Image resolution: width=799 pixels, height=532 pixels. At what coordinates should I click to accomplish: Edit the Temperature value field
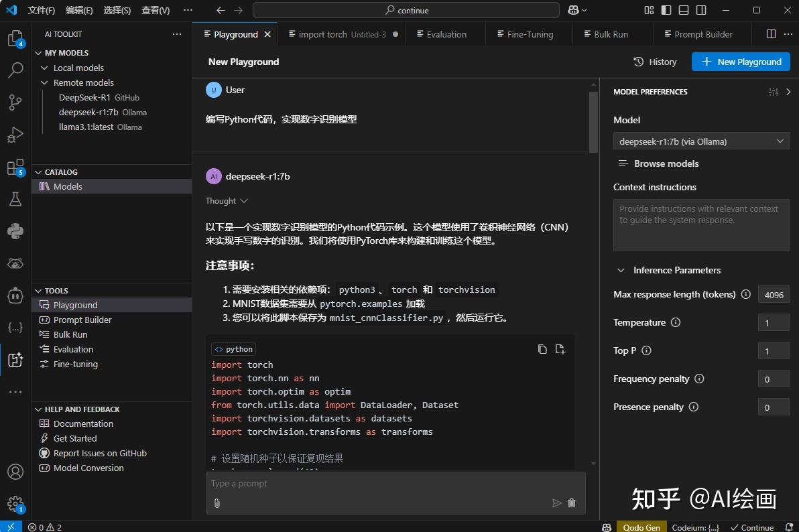point(774,322)
